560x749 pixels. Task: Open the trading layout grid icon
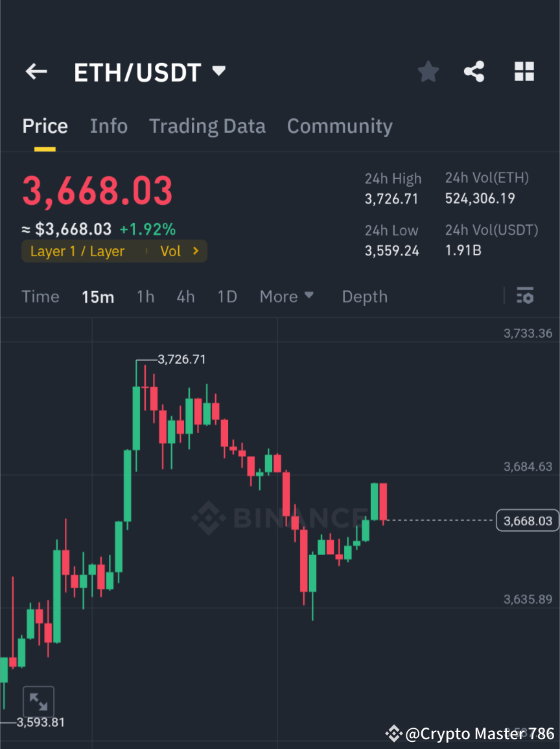point(524,71)
